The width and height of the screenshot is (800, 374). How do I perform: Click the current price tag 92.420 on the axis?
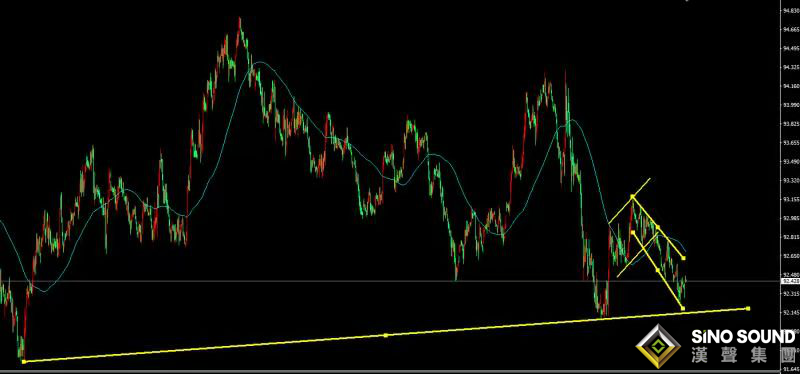789,281
